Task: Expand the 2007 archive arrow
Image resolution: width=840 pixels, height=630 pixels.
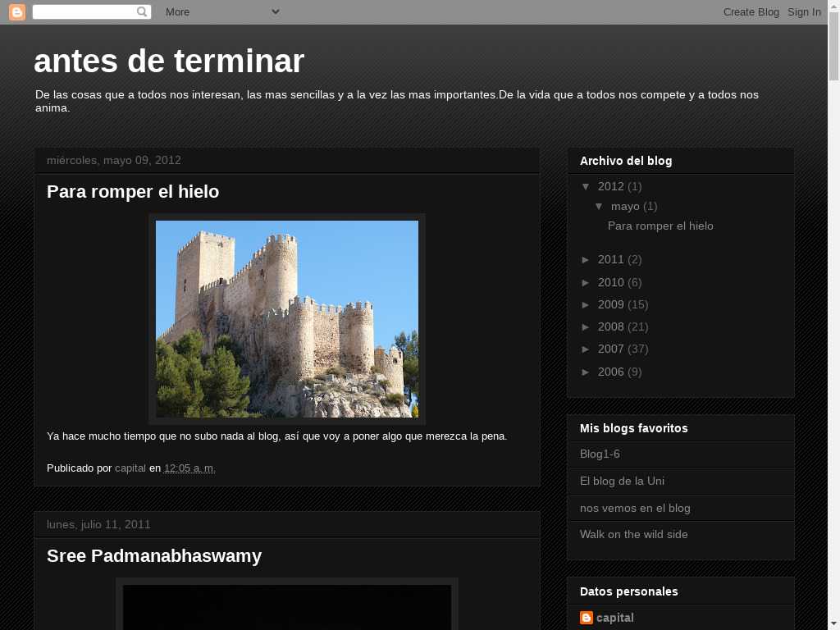Action: pos(587,349)
